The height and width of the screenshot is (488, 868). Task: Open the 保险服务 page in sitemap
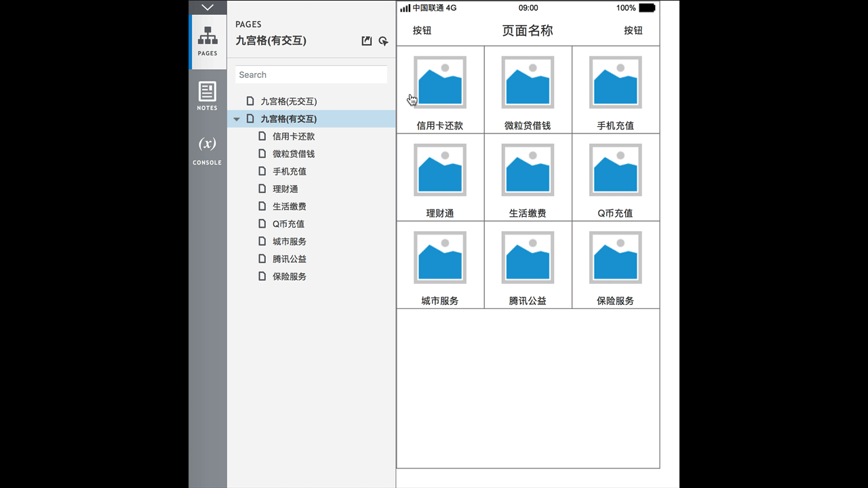pos(290,277)
